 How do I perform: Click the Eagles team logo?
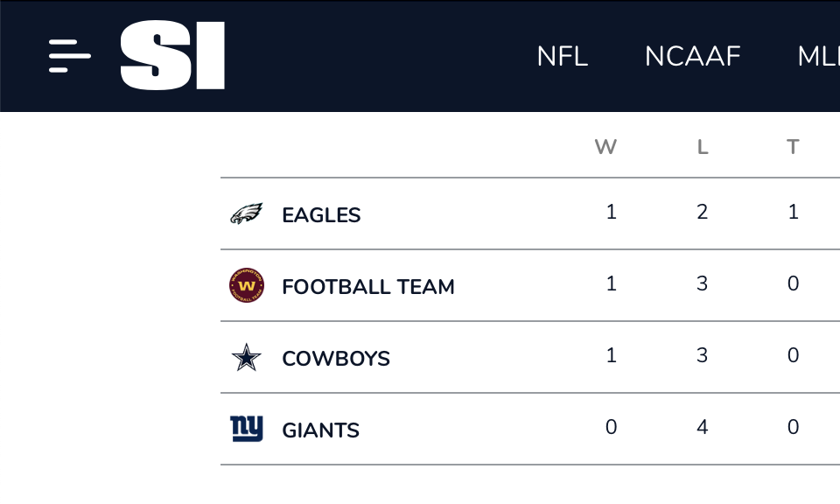(246, 214)
